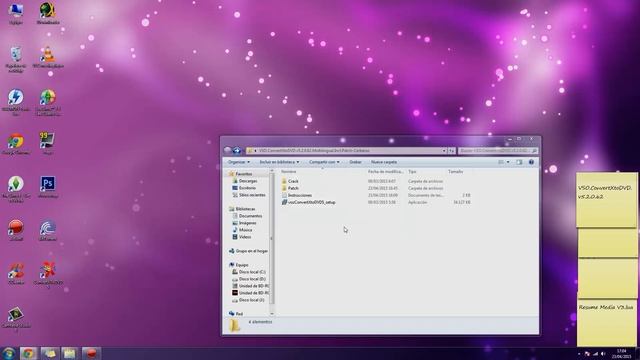The height and width of the screenshot is (360, 640).
Task: Sort by Fecha de modificación column
Action: (385, 172)
